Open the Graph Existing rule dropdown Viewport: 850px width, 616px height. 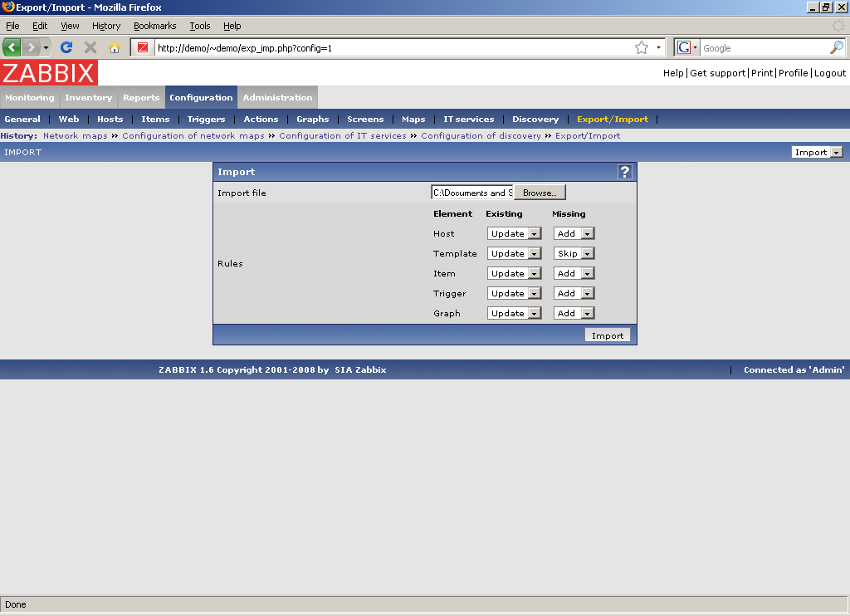[x=514, y=314]
